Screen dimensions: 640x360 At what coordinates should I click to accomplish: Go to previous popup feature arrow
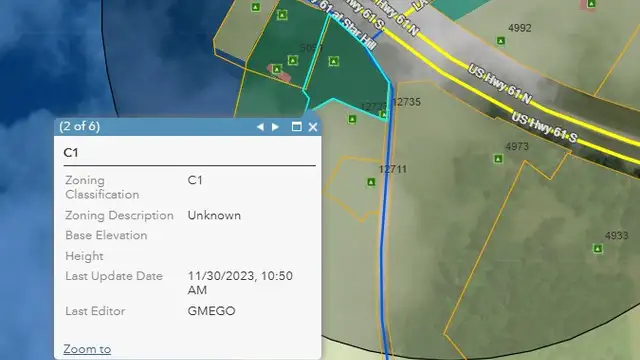(260, 127)
